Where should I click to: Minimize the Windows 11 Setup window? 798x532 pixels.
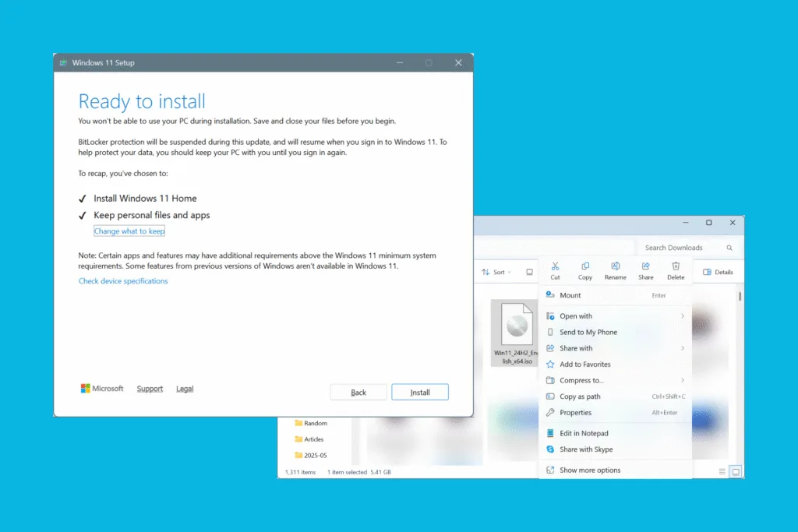[400, 62]
